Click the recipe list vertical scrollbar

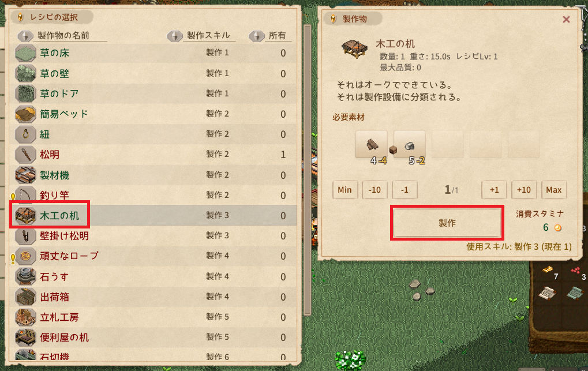[308, 170]
